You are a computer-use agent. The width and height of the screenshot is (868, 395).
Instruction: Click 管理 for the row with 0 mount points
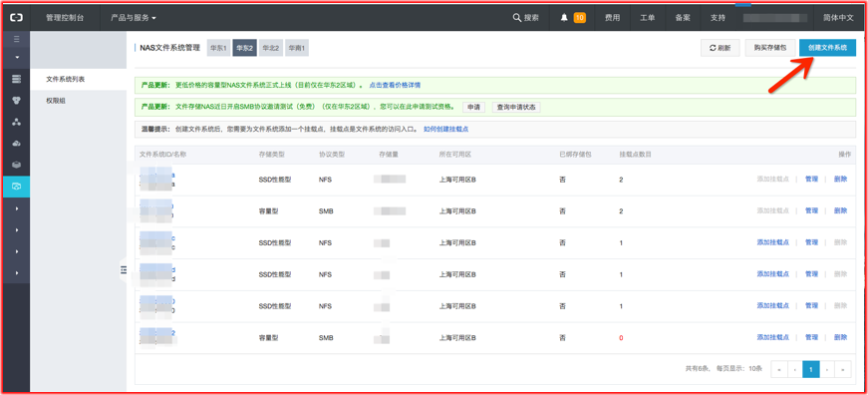point(811,337)
